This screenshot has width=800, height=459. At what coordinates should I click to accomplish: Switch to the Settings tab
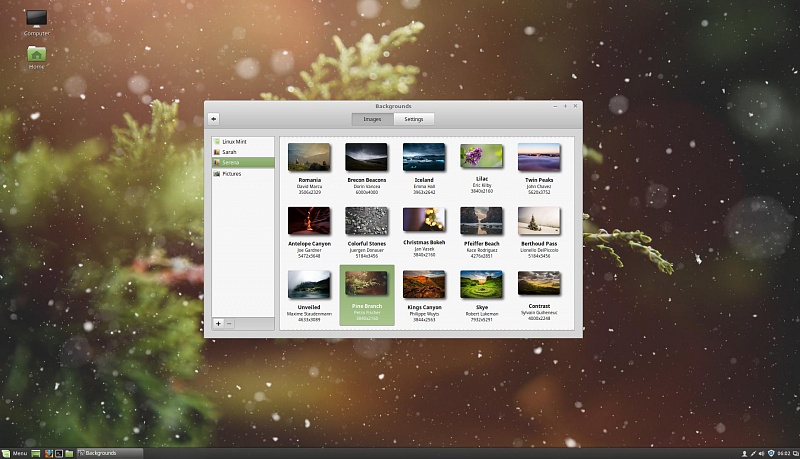(x=413, y=119)
